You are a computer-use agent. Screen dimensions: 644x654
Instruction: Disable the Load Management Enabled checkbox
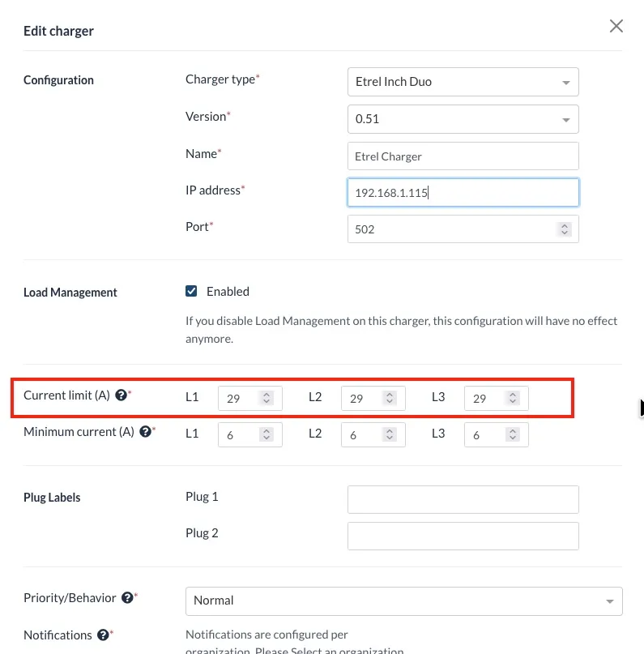pyautogui.click(x=191, y=291)
